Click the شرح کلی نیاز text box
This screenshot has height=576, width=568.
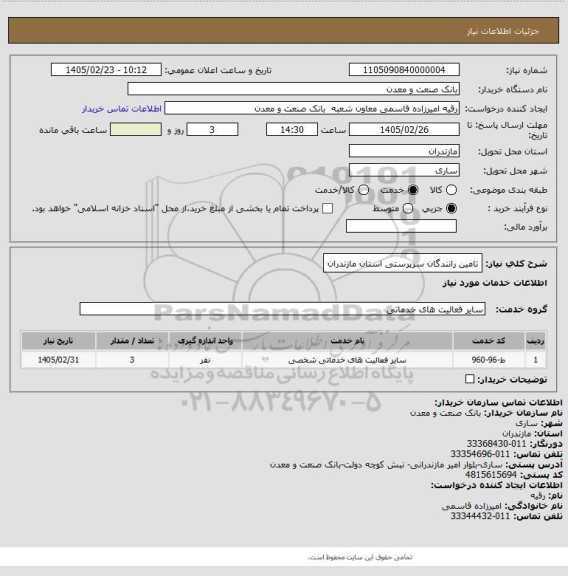(x=403, y=264)
